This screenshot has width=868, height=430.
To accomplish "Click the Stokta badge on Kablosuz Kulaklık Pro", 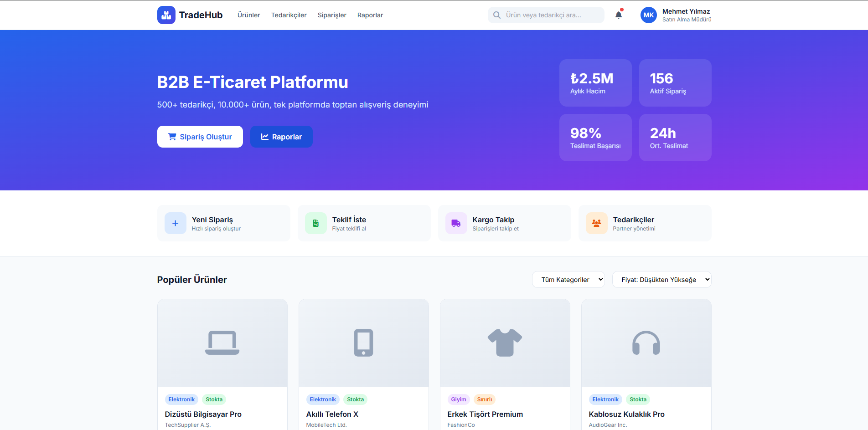I will tap(638, 399).
